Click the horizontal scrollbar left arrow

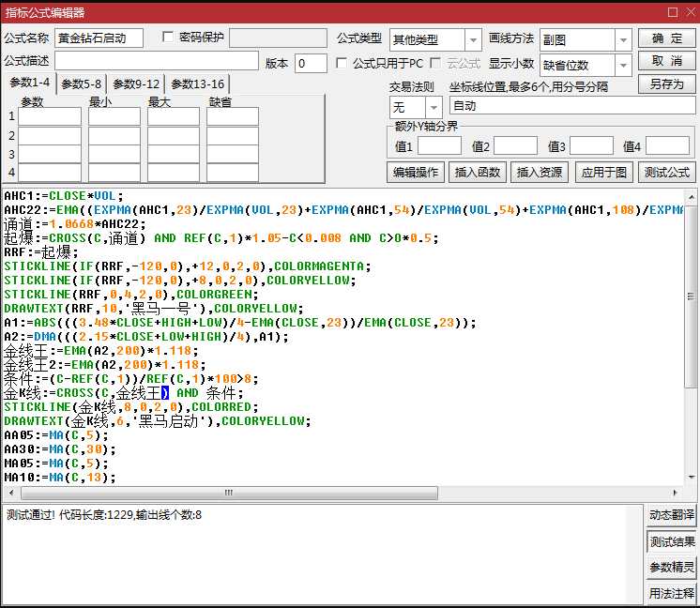click(11, 493)
